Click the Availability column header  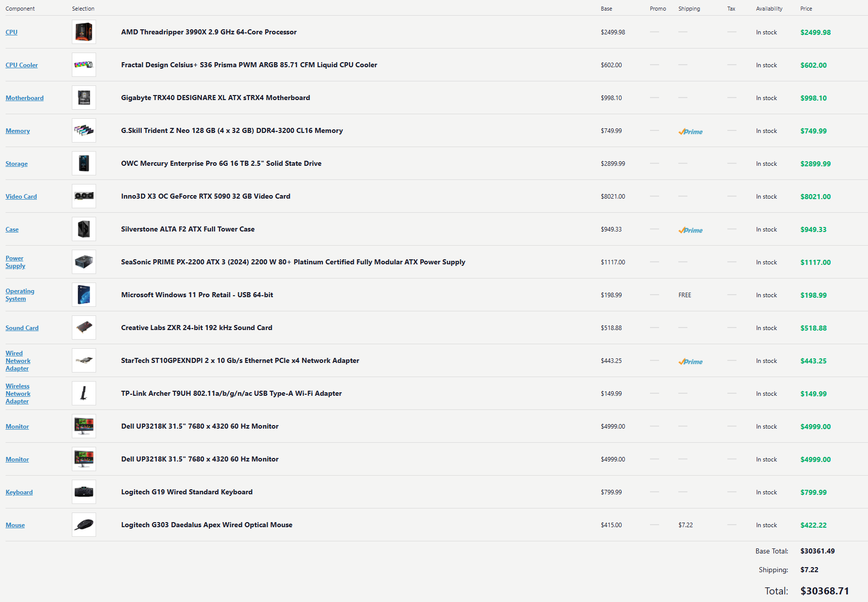point(769,9)
